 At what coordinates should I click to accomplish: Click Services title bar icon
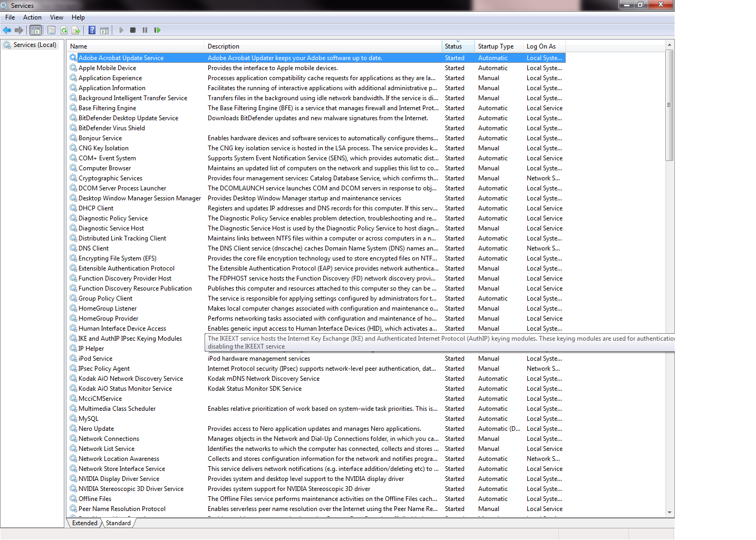point(5,5)
